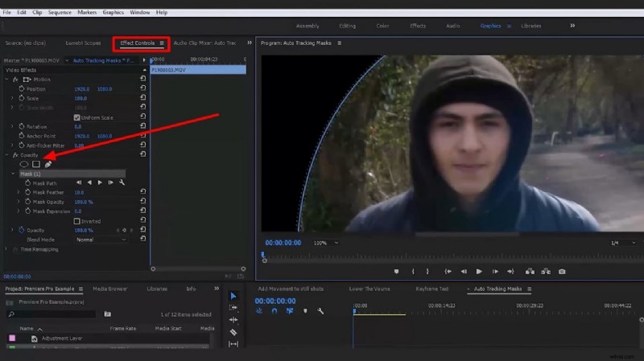Select the Track Select Forward tool

(x=233, y=308)
